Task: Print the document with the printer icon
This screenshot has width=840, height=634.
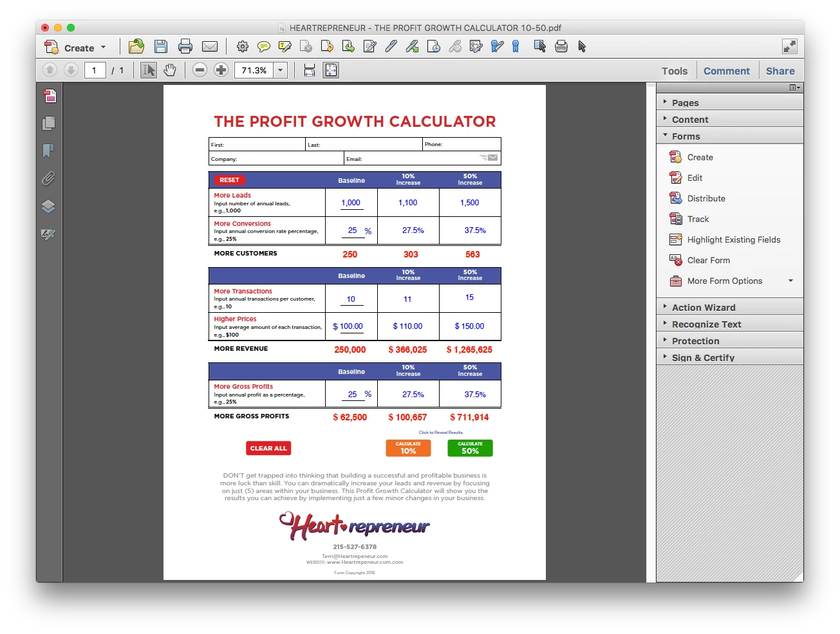Action: coord(185,46)
